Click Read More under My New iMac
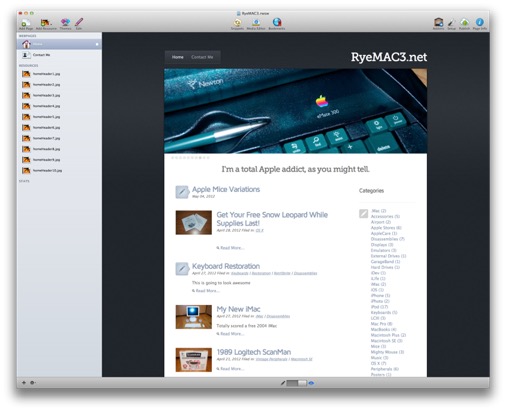Screen dimensions: 506x411 pos(230,334)
